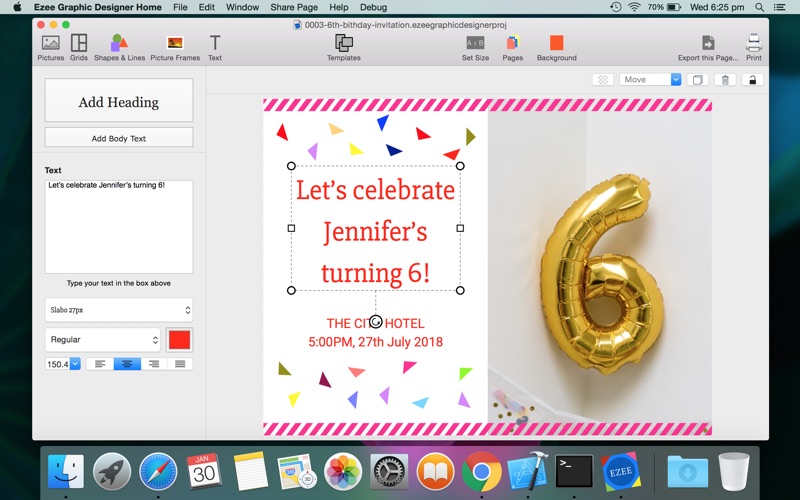
Task: Click the Add Heading button
Action: pos(119,102)
